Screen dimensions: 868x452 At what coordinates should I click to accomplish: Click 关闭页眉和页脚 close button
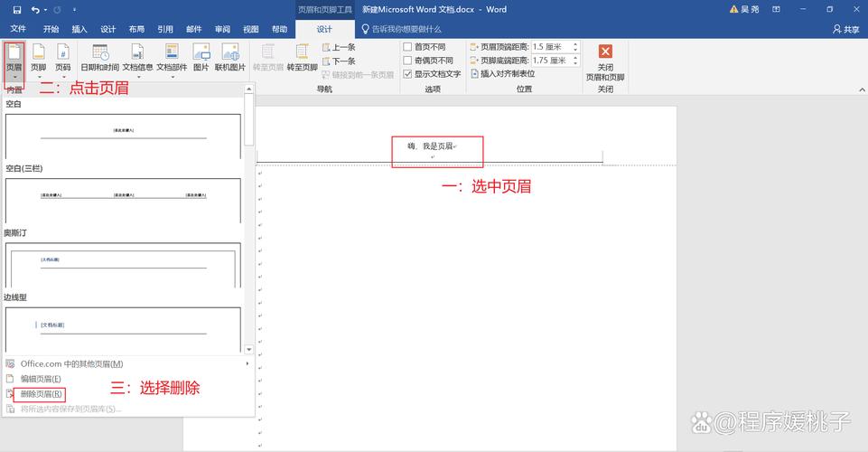tap(605, 62)
